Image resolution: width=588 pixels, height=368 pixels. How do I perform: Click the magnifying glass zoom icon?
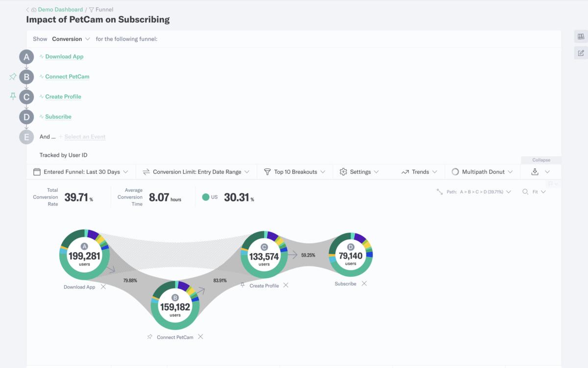525,192
